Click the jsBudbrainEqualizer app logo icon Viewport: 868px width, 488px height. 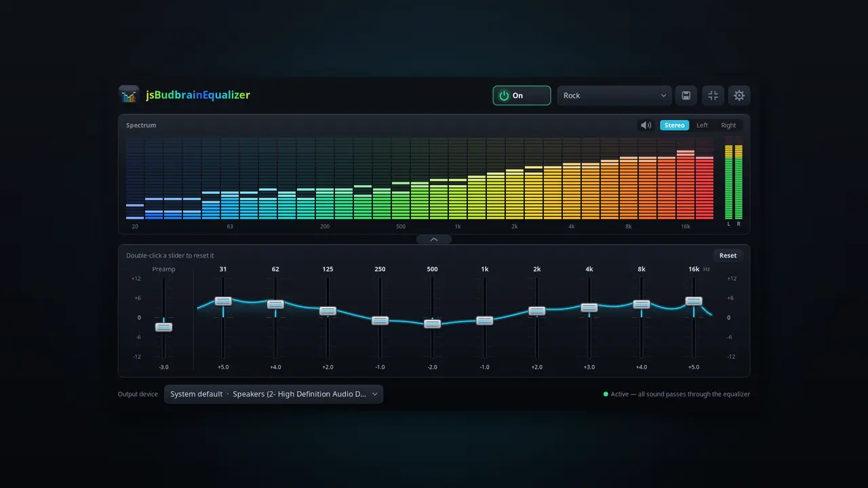129,96
